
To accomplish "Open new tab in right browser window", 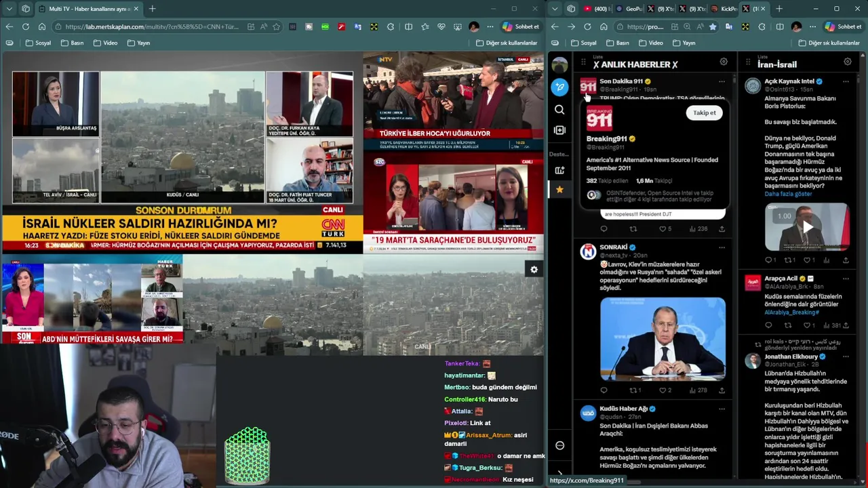I will (779, 9).
